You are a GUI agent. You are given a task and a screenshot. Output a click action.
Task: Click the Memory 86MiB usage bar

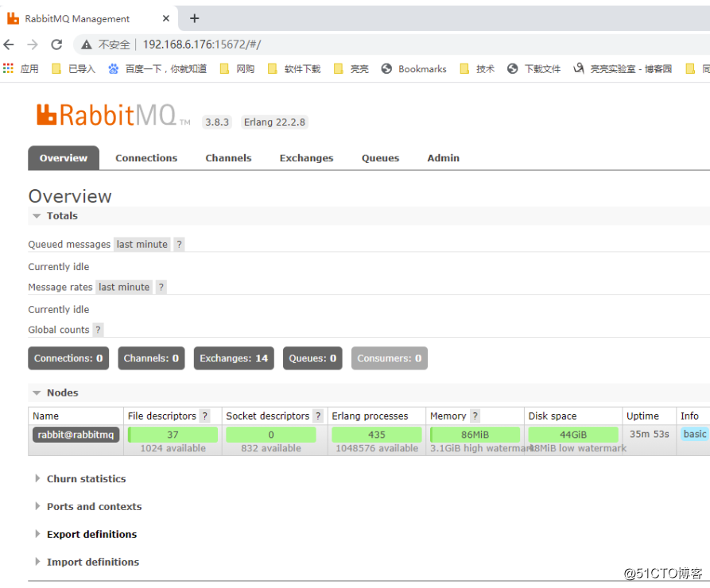[475, 435]
